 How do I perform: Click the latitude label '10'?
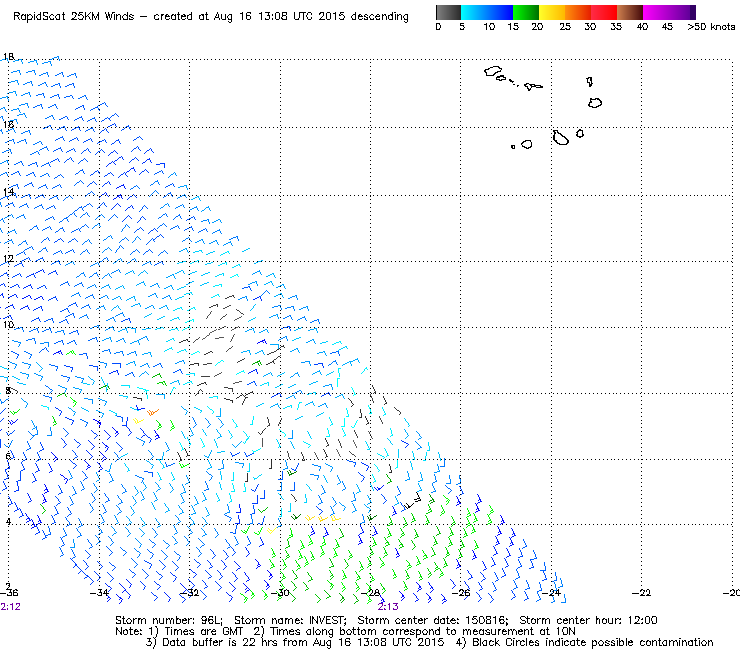(x=8, y=325)
